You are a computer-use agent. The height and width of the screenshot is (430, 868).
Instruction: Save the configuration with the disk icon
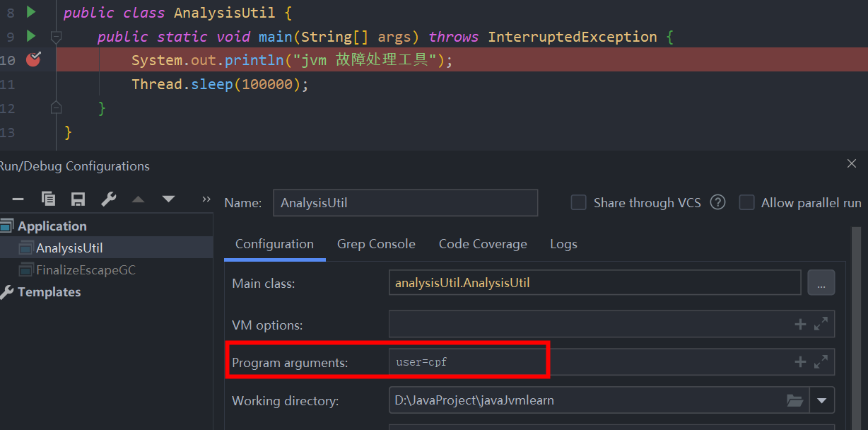tap(78, 199)
